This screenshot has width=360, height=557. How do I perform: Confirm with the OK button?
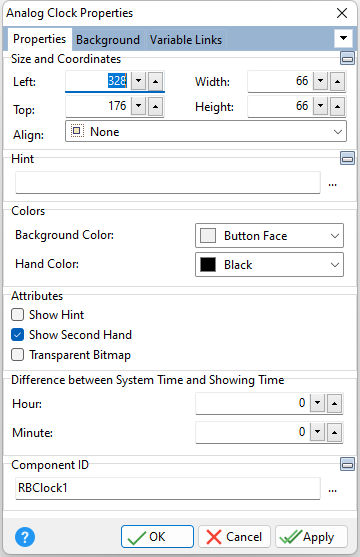(x=157, y=536)
